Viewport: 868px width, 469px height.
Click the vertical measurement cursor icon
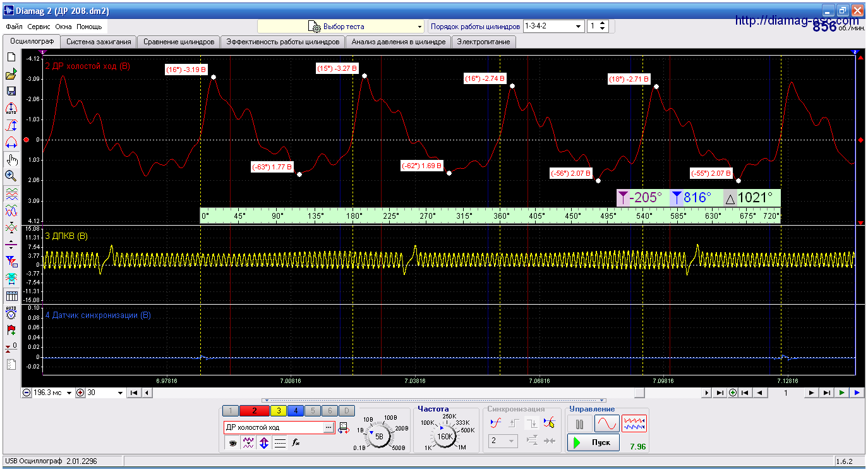tap(11, 126)
